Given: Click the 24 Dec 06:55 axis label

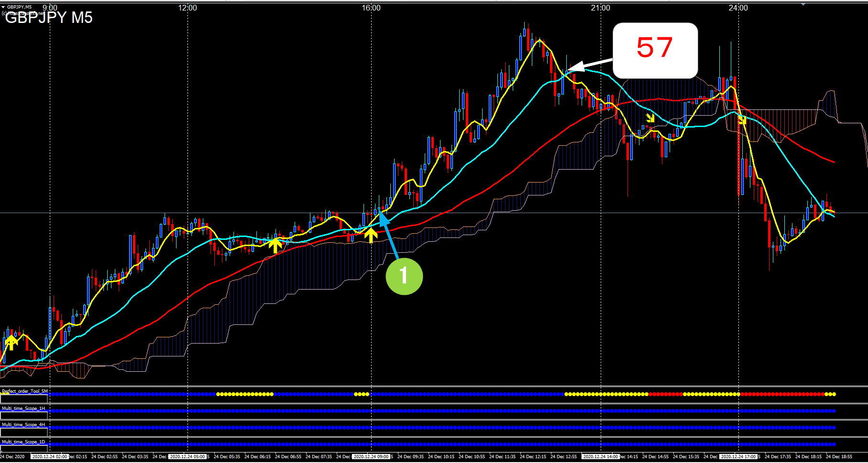Looking at the screenshot, I should click(x=288, y=457).
